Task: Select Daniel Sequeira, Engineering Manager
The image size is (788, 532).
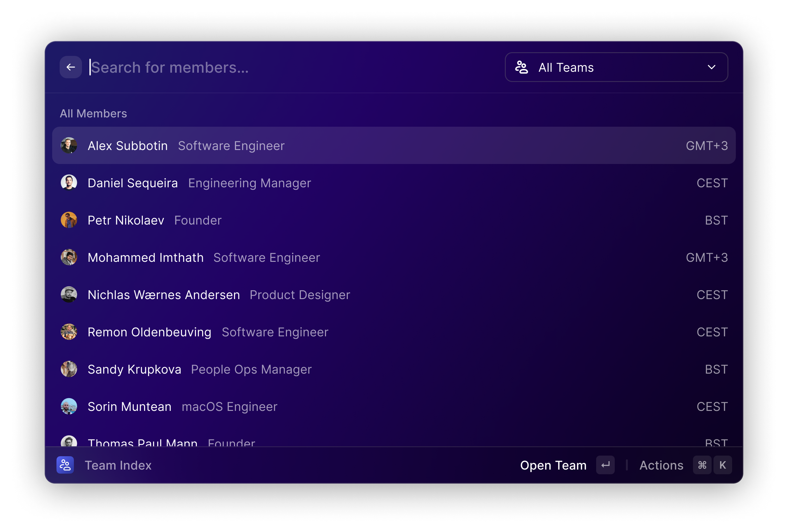Action: [133, 183]
